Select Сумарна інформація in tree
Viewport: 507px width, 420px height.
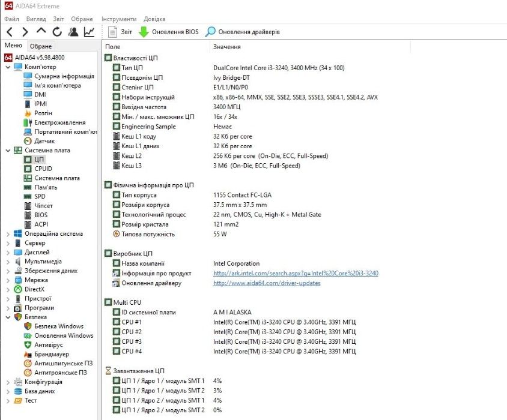click(x=59, y=76)
